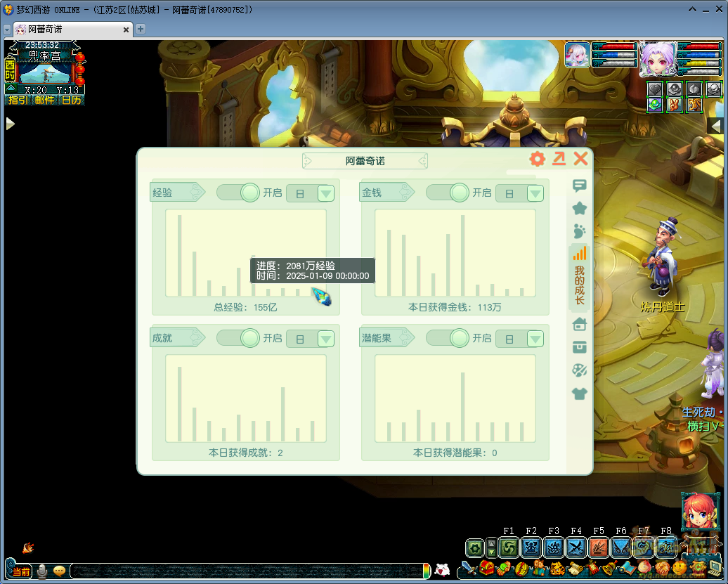Open the orange gear settings in 阿蕾奇诺 panel
The image size is (728, 584).
pos(537,159)
